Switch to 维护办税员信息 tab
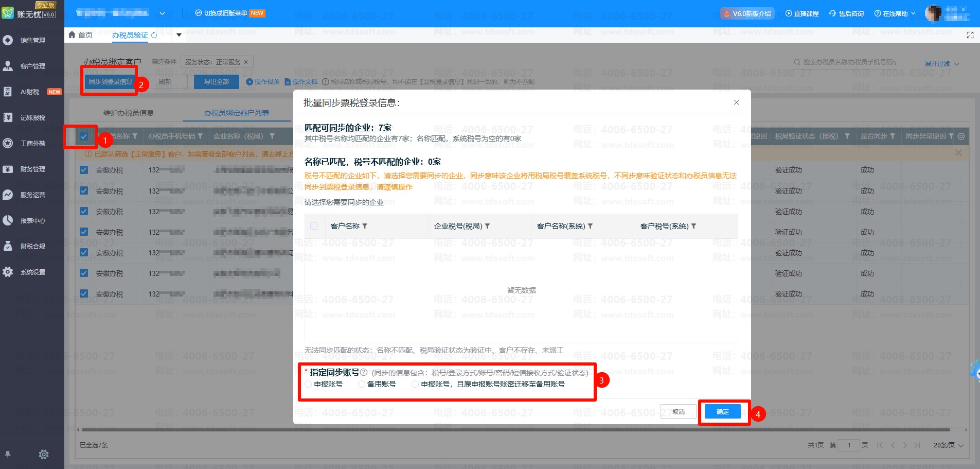 [128, 113]
